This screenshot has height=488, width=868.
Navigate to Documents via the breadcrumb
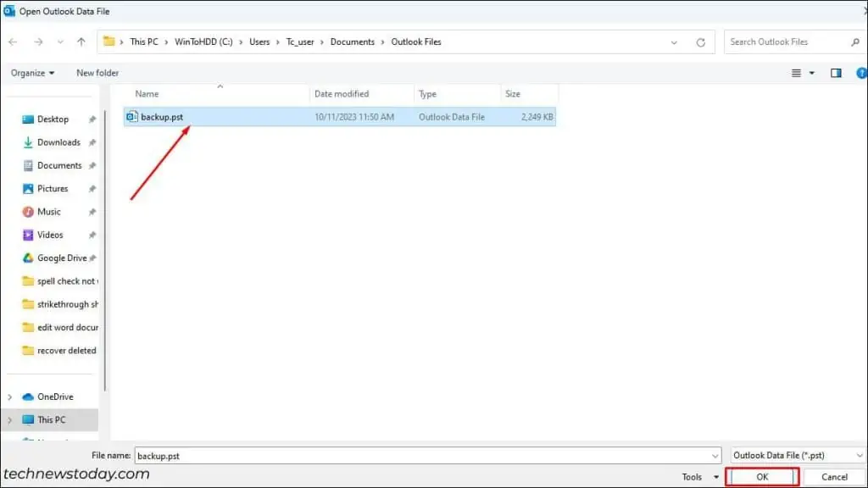click(x=353, y=41)
